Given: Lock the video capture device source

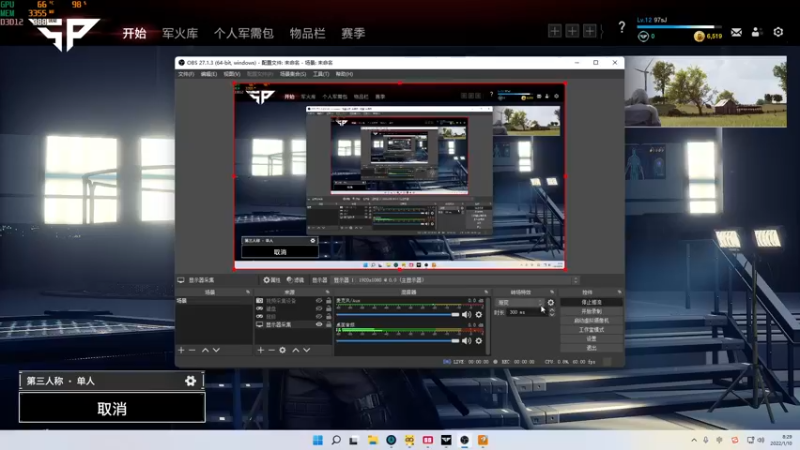Looking at the screenshot, I should tap(329, 301).
